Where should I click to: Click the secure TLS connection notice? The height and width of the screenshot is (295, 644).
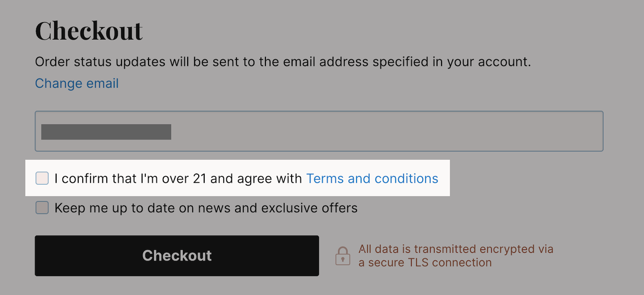(x=456, y=256)
